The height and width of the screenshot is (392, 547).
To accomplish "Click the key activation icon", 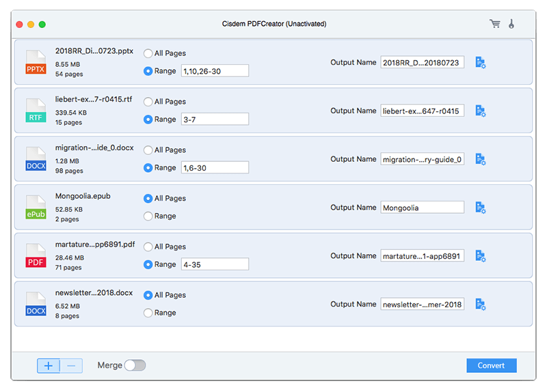I will (x=511, y=24).
